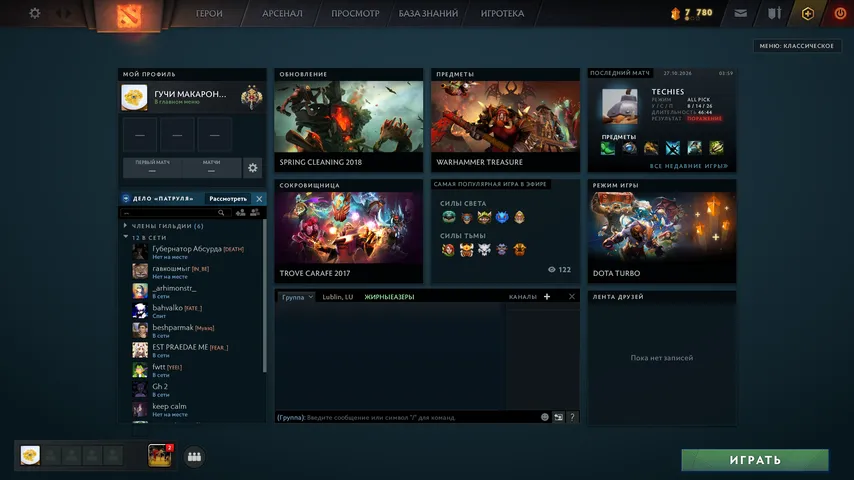Expand the Члены гильдии (6) group
This screenshot has height=480, width=854.
[163, 226]
